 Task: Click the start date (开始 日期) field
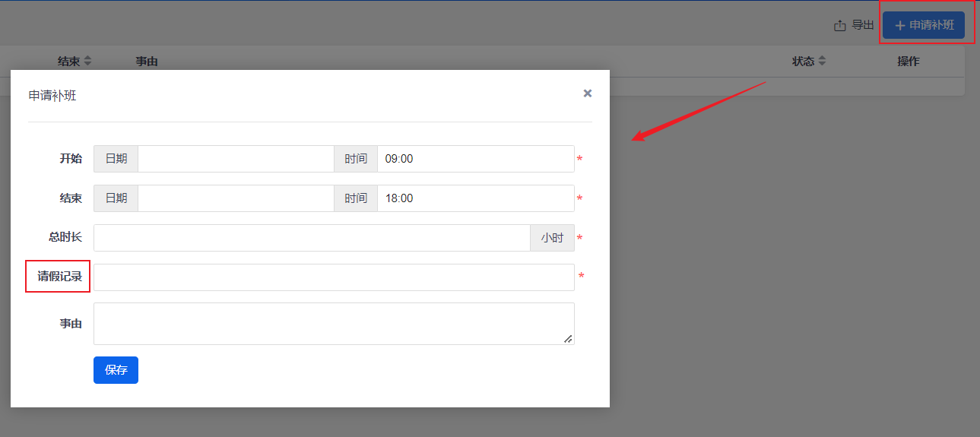pyautogui.click(x=236, y=159)
